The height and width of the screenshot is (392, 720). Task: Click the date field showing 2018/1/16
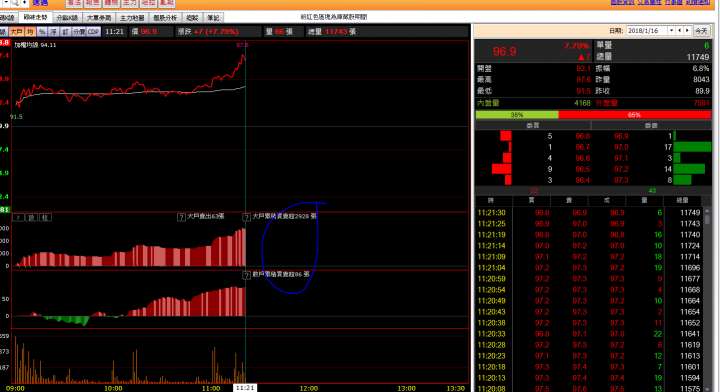(x=646, y=31)
